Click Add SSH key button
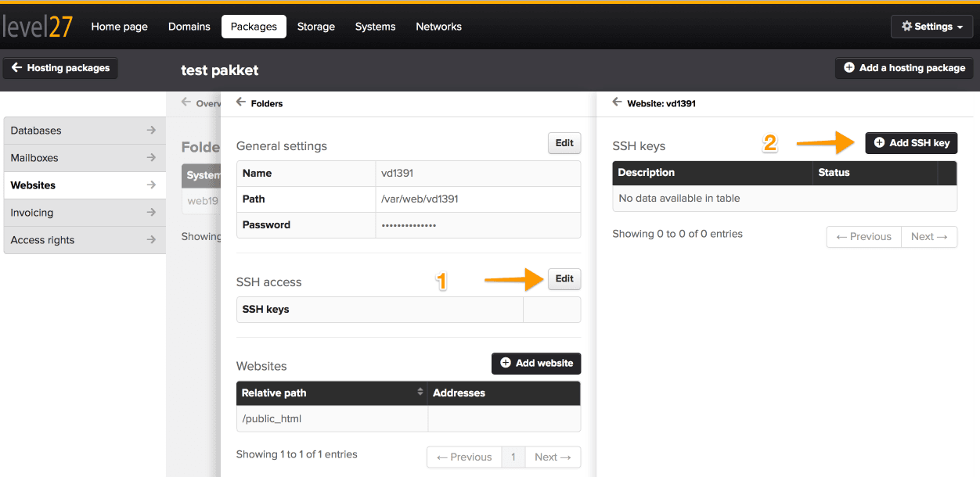 click(x=912, y=143)
